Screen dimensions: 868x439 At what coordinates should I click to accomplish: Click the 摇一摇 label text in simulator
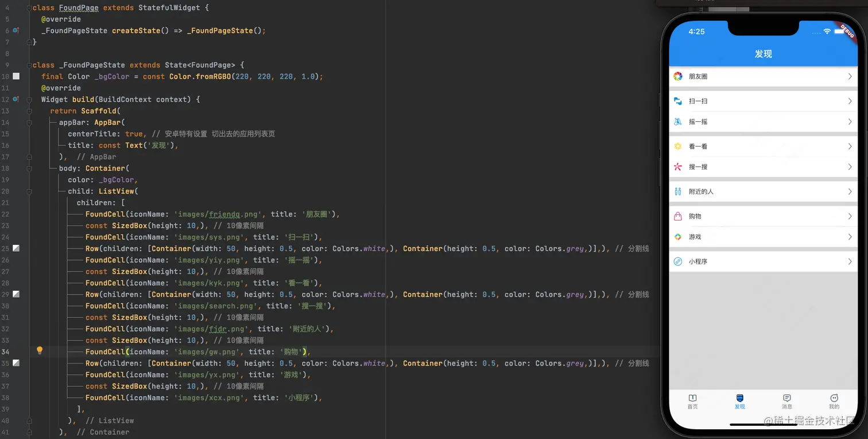coord(698,122)
